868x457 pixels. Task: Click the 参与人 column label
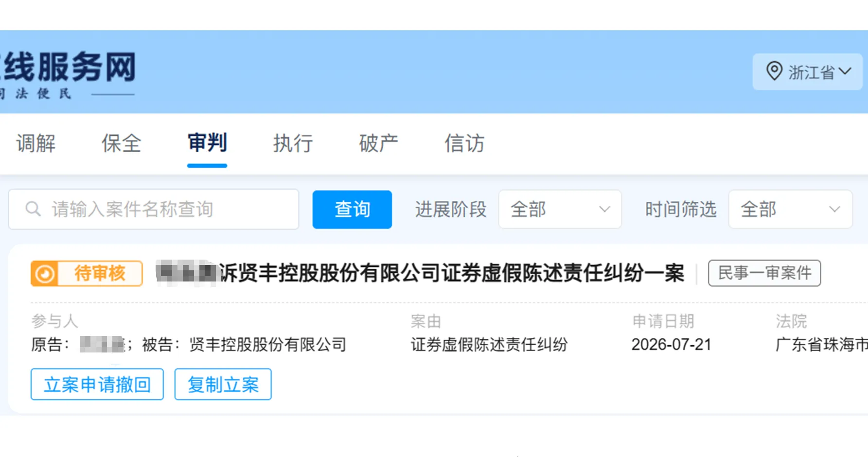[55, 321]
